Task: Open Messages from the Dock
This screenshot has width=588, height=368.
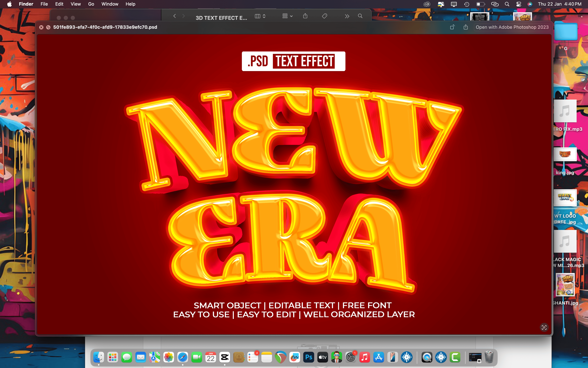Action: coord(127,357)
